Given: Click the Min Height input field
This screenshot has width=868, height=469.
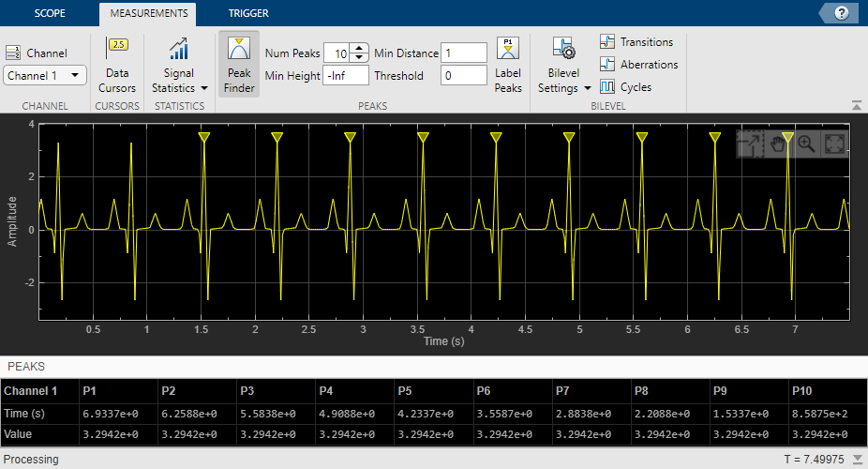Looking at the screenshot, I should click(346, 75).
